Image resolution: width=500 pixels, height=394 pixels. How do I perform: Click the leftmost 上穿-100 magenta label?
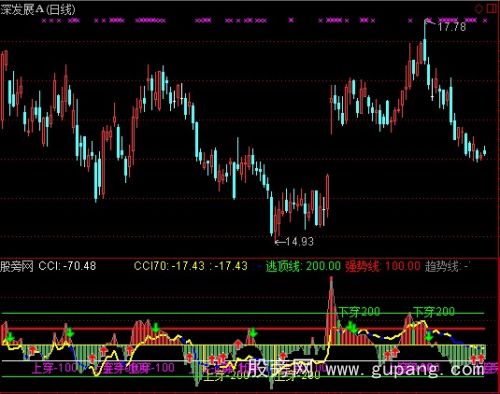coord(54,368)
